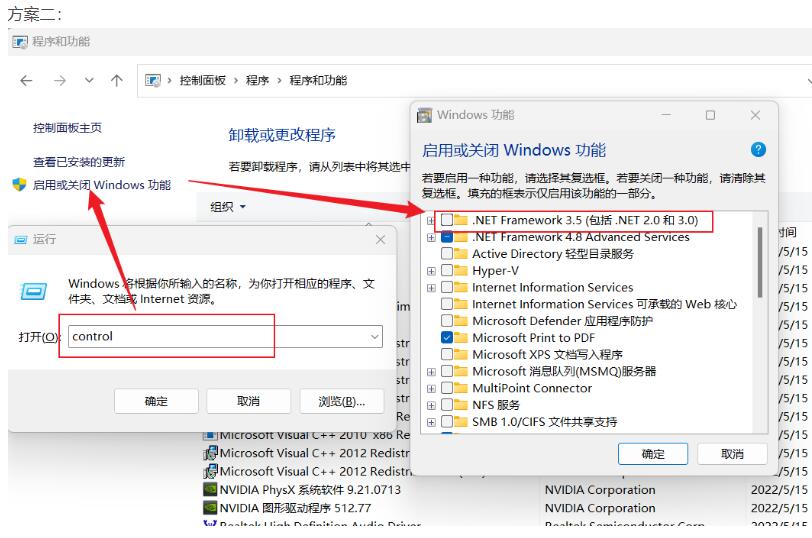Click NVIDIA PhysX program icon

[x=210, y=490]
